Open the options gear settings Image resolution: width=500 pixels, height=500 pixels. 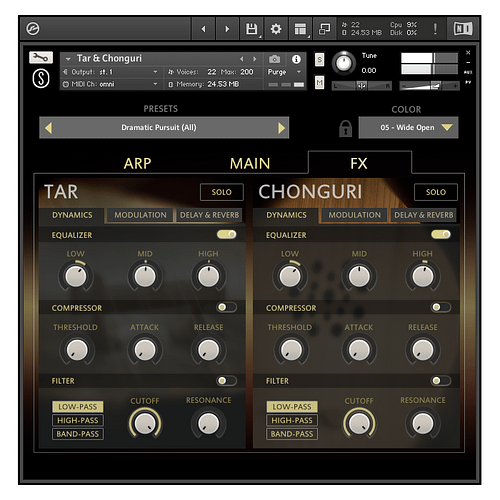276,29
